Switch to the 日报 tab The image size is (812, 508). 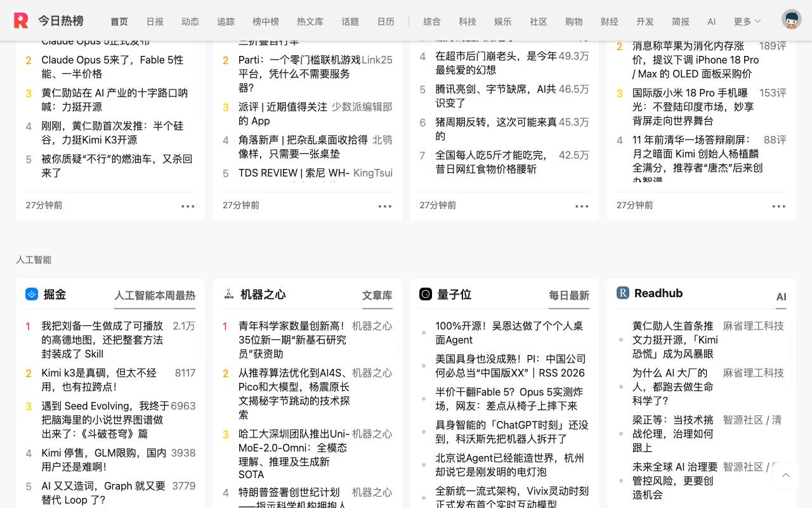155,22
